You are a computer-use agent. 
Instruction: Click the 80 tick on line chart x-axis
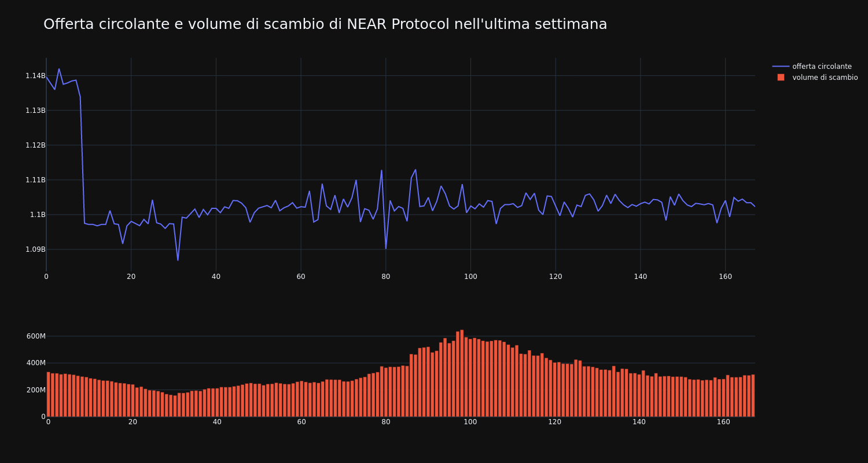click(x=386, y=277)
